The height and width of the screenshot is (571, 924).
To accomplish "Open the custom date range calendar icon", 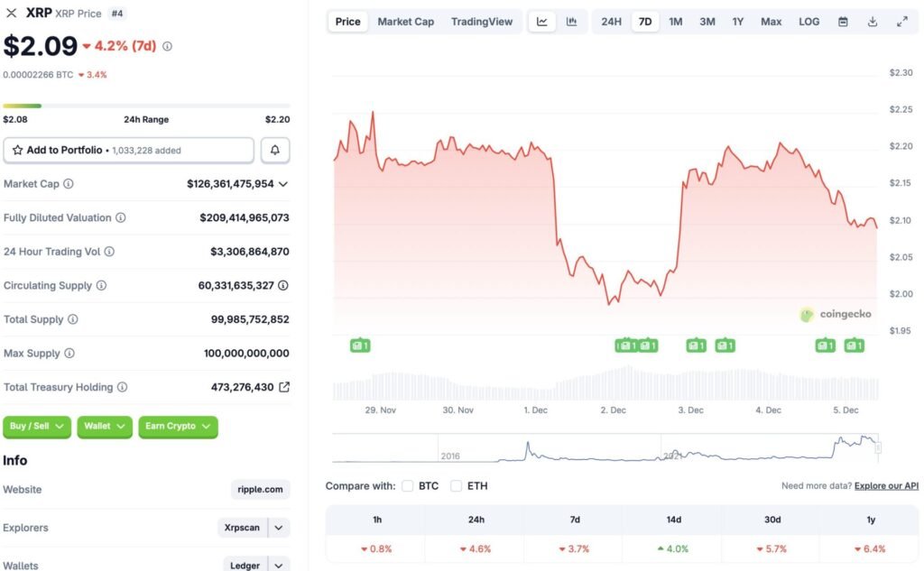I will point(843,21).
